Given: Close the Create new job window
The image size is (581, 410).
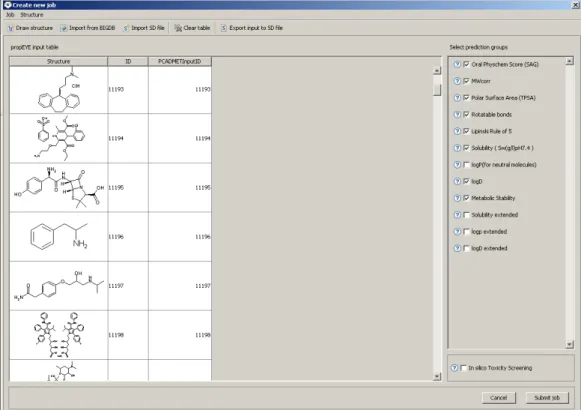Looking at the screenshot, I should [576, 5].
